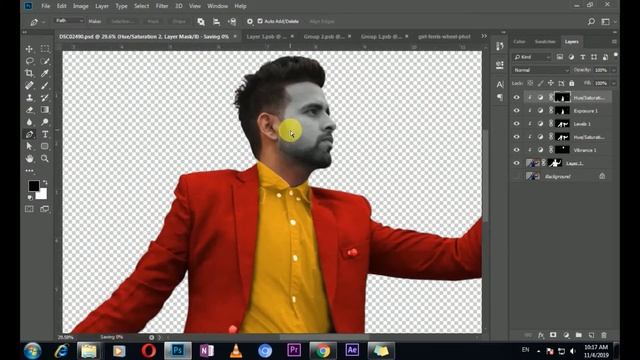
Task: Select the Gradient tool
Action: coord(45,110)
